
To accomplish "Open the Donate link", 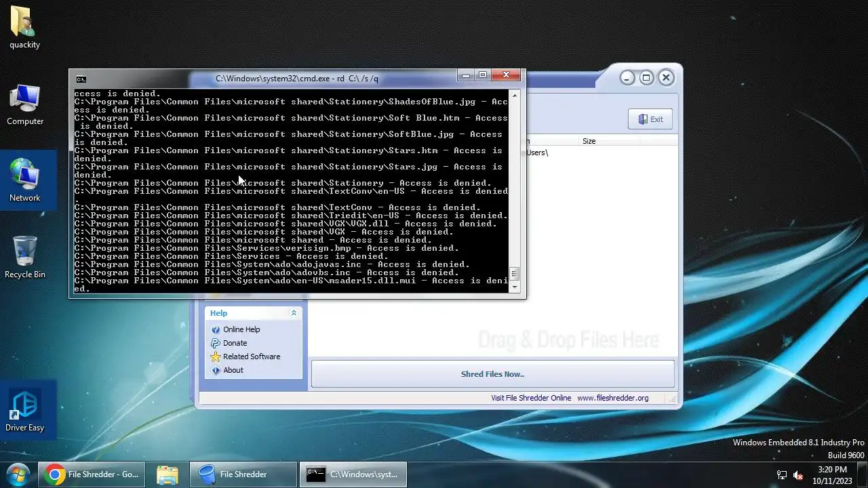I will tap(235, 343).
